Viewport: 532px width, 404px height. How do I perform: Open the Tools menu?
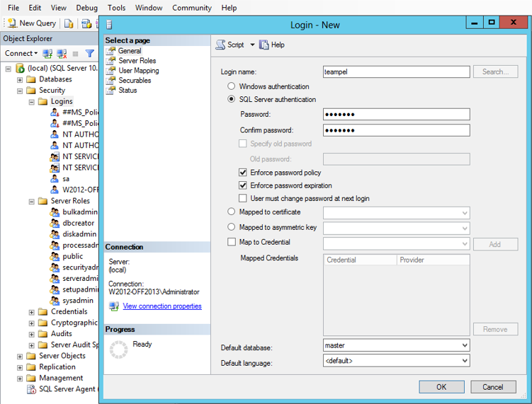[116, 8]
